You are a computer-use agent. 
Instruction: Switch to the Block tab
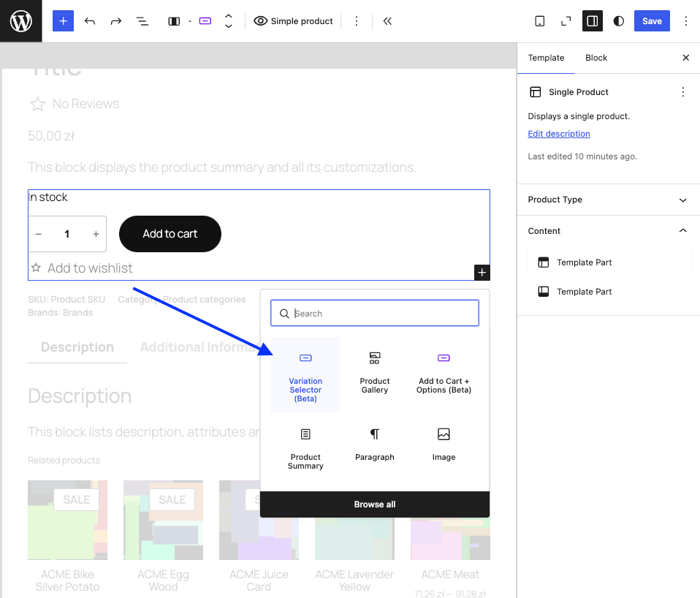[x=596, y=58]
